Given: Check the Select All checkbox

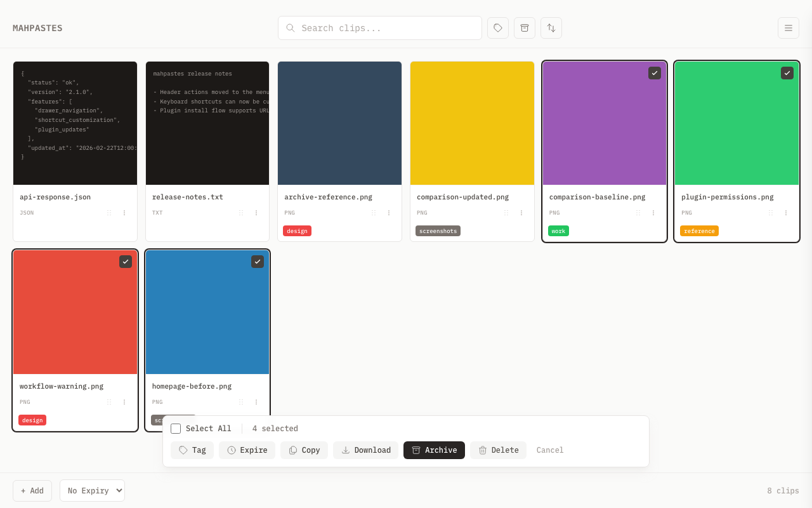Looking at the screenshot, I should (176, 428).
